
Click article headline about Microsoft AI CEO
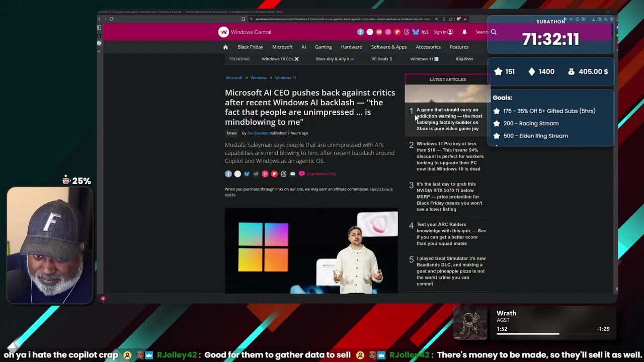point(310,107)
